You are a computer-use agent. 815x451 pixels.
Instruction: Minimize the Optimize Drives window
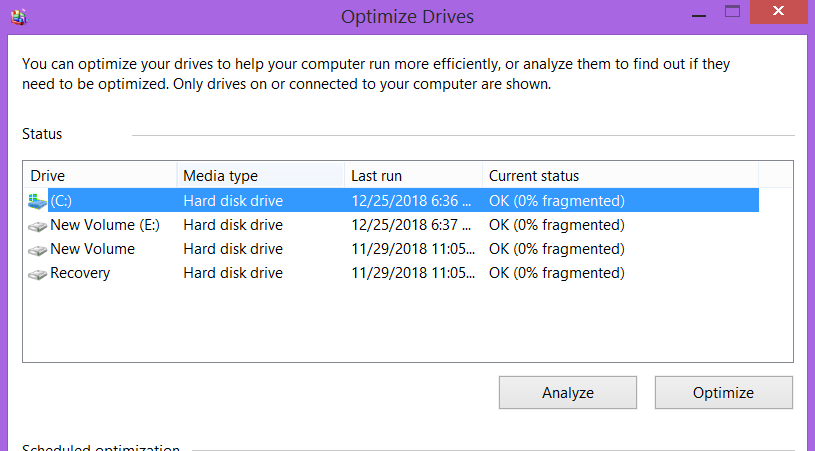699,16
